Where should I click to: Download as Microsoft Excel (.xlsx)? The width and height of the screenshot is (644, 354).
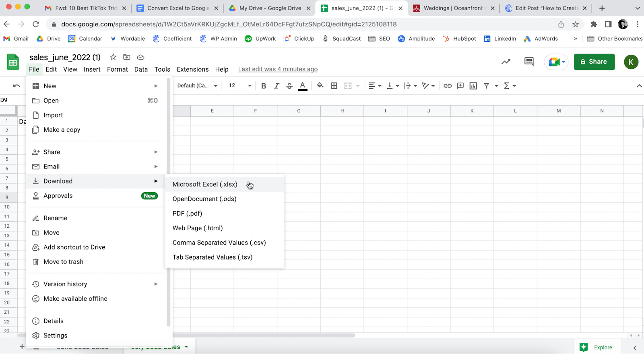coord(205,184)
